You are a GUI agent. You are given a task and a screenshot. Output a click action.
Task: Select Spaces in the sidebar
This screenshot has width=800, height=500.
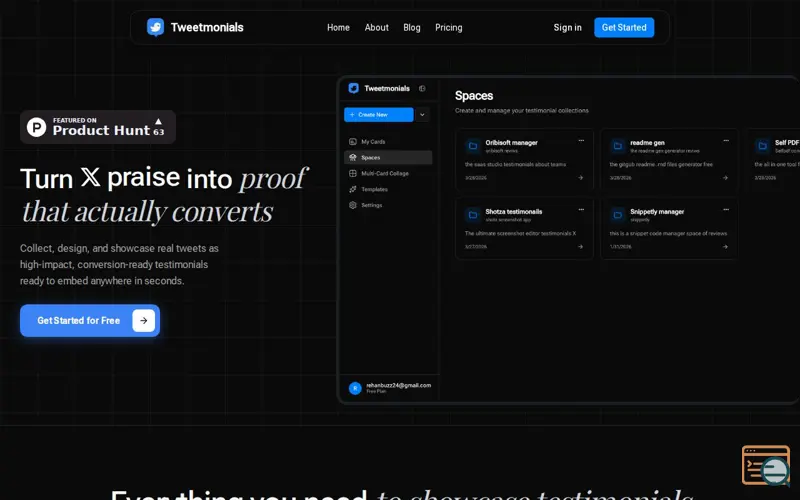pos(388,158)
